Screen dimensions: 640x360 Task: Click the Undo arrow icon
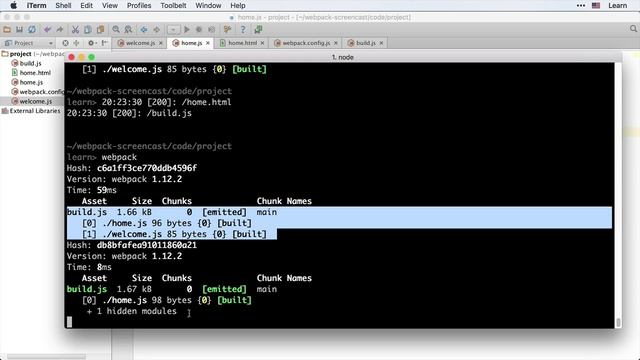pyautogui.click(x=47, y=29)
